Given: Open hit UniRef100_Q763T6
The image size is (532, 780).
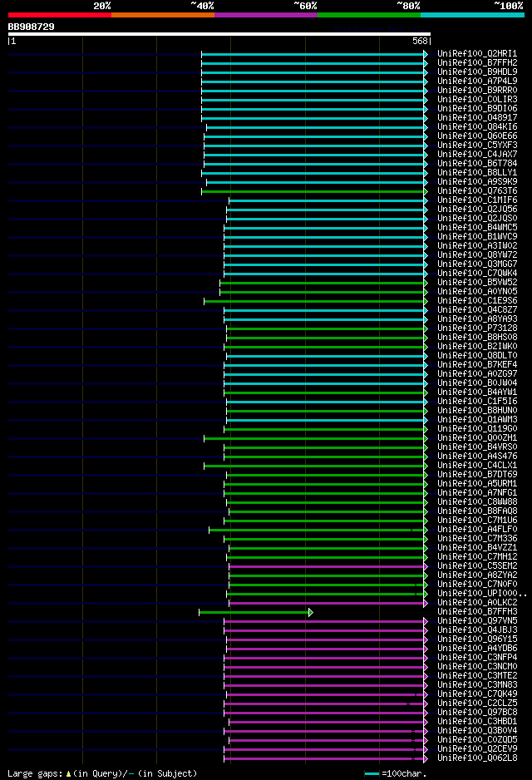Looking at the screenshot, I should coord(477,191).
